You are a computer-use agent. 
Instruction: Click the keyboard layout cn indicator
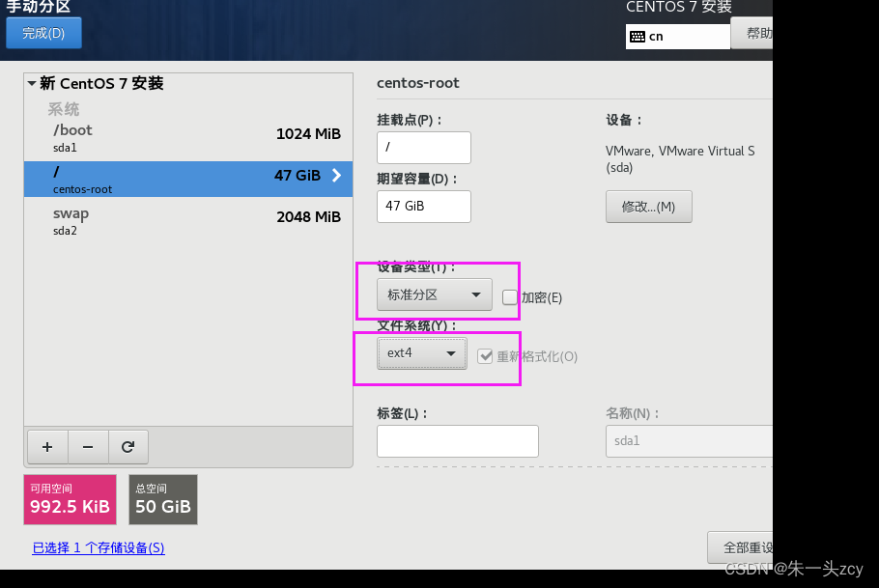(678, 37)
